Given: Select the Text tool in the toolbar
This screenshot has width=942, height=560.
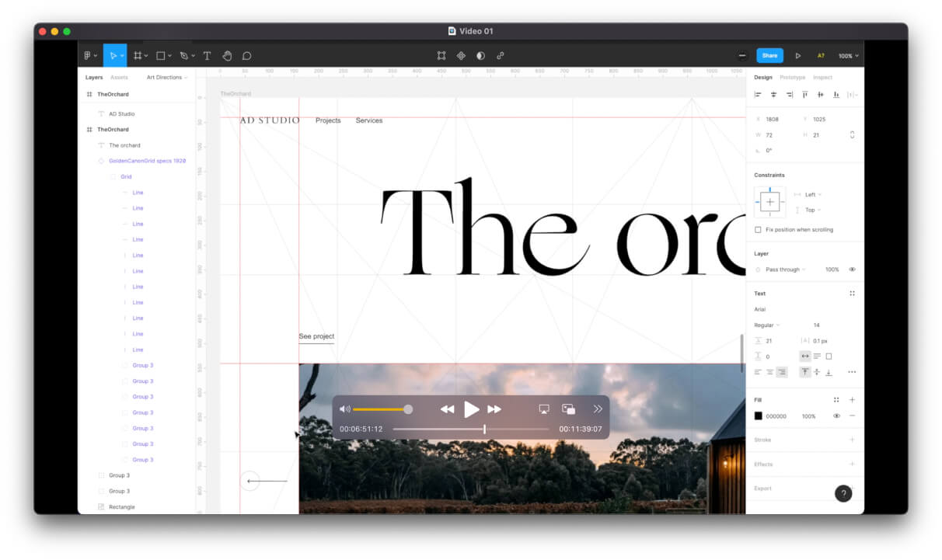Looking at the screenshot, I should [207, 55].
